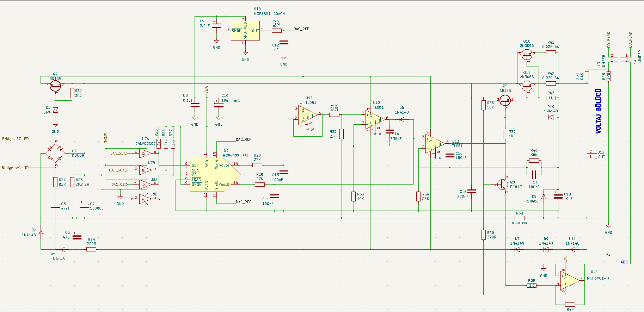644x312 pixels.
Task: Select the Q10 2N3055 power transistor
Action: [527, 54]
